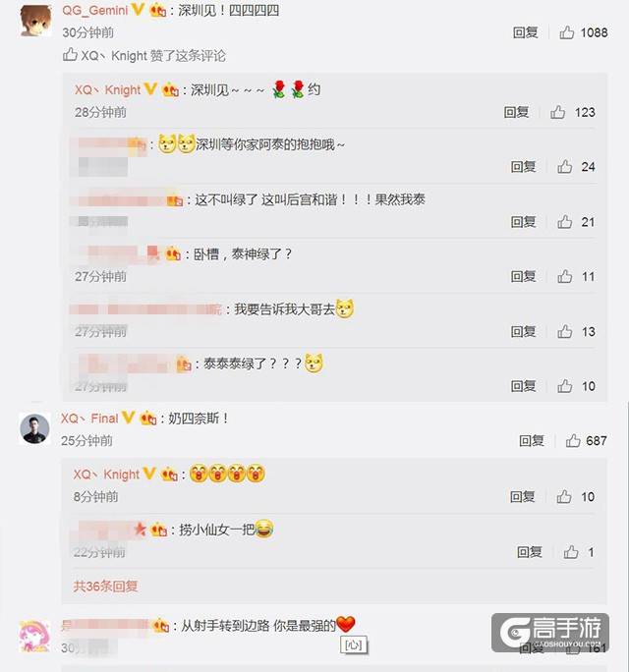Like the reply showing 21 likes
Screen dimensions: 629x672
coord(564,222)
